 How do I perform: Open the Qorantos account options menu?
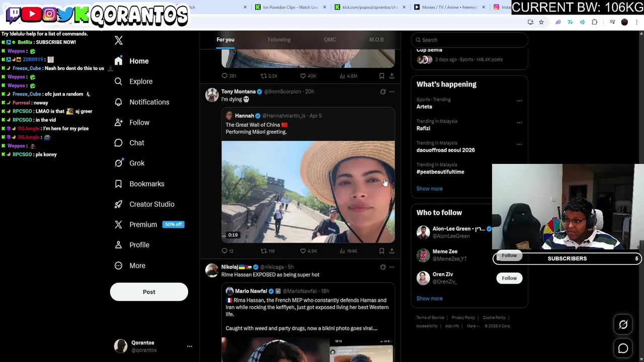click(x=190, y=346)
